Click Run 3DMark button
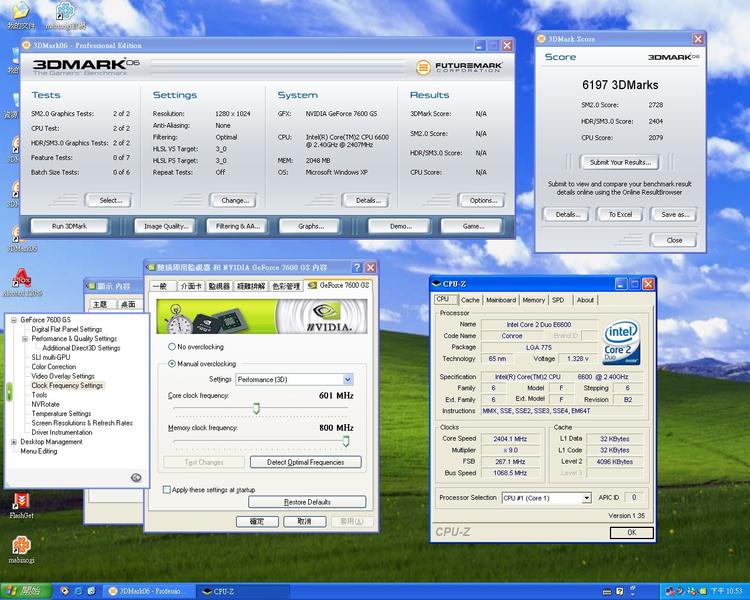This screenshot has height=600, width=750. pyautogui.click(x=69, y=226)
